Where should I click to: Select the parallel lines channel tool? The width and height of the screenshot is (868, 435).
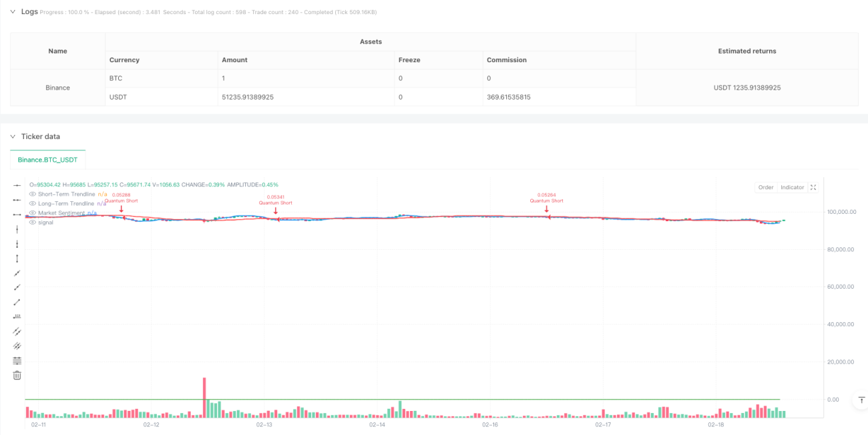17,331
